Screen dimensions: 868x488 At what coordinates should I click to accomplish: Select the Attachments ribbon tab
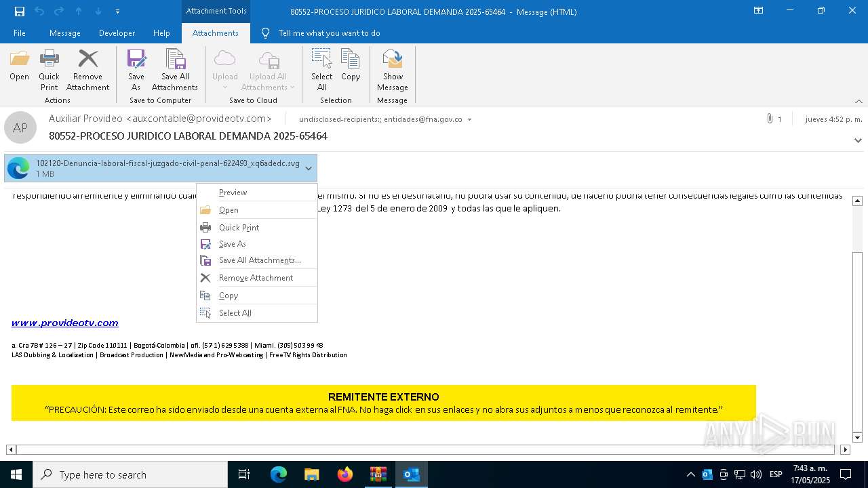point(216,33)
